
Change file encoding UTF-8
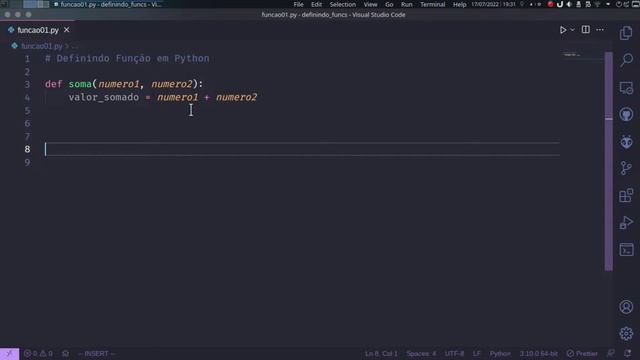(454, 353)
